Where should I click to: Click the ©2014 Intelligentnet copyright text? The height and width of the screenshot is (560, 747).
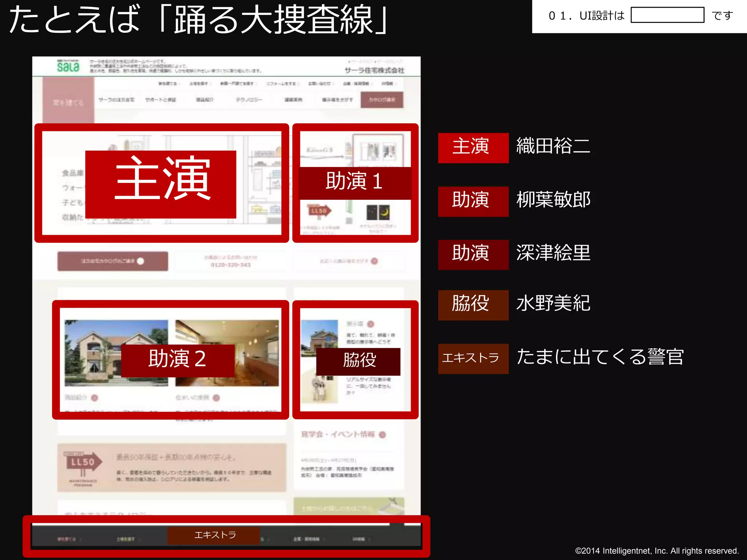pyautogui.click(x=657, y=551)
